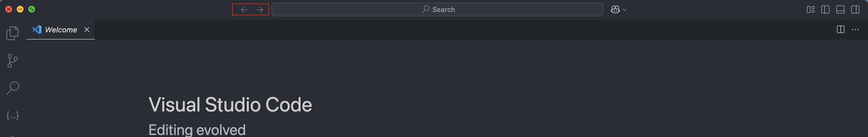868x137 pixels.
Task: Open the Explorer view in activity bar
Action: pyautogui.click(x=12, y=33)
